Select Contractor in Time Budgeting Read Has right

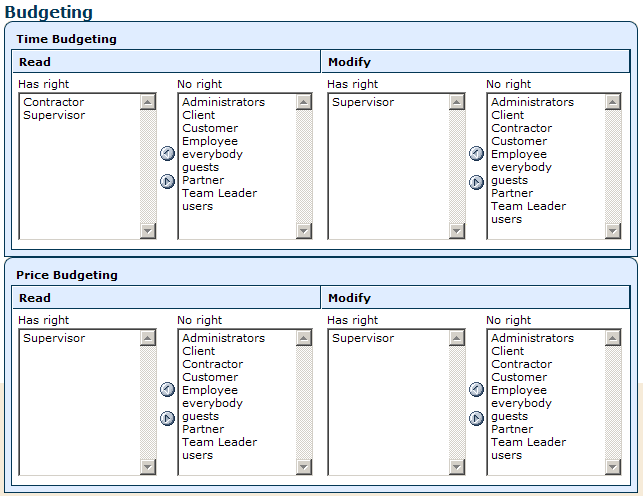coord(54,102)
